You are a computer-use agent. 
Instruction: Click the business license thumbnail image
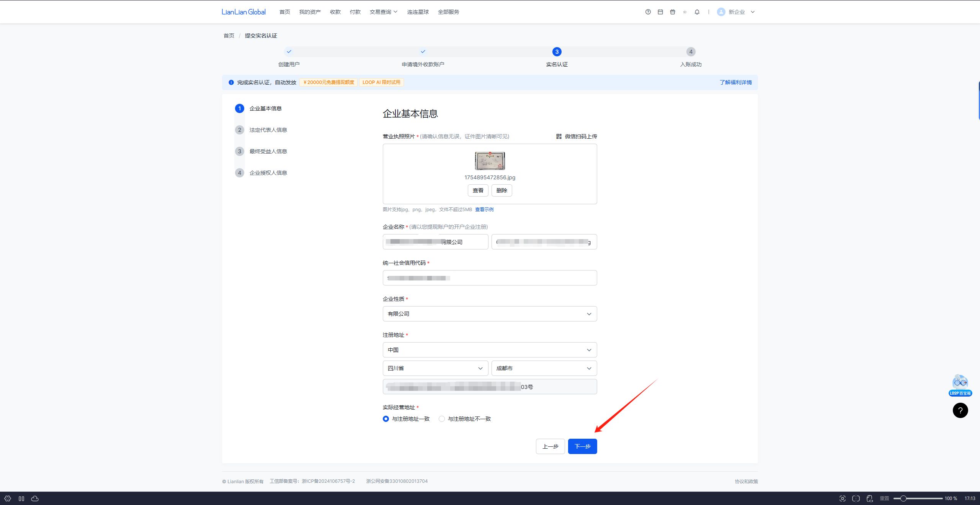coord(490,161)
